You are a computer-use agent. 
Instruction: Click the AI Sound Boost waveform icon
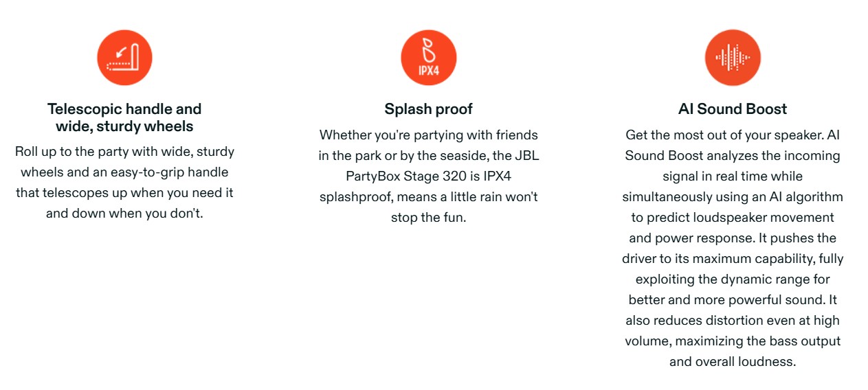733,58
